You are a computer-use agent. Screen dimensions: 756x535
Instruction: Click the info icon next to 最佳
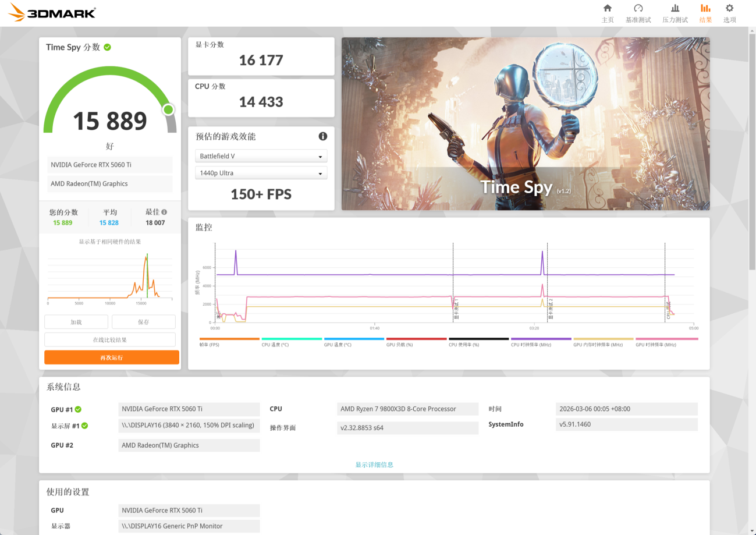click(164, 212)
